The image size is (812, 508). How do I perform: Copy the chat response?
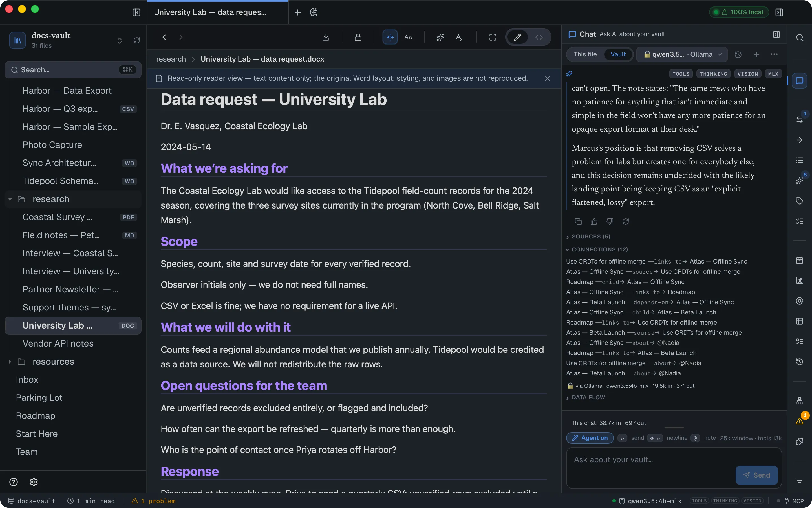(578, 222)
